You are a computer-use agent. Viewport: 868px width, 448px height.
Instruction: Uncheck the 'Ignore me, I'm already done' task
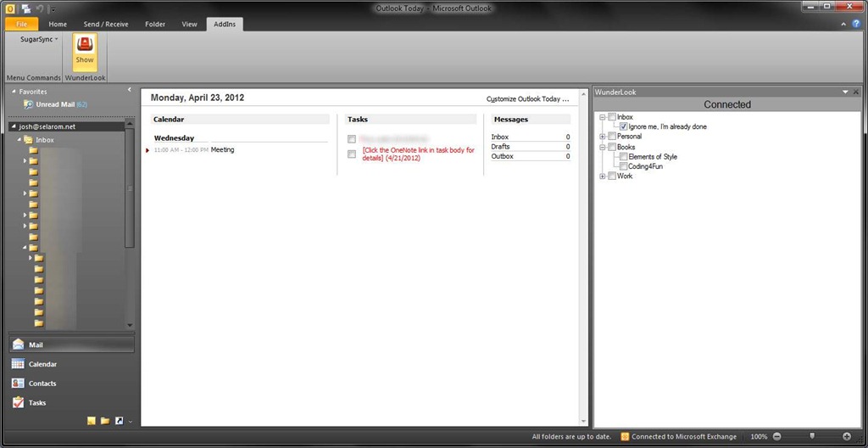[x=624, y=126]
